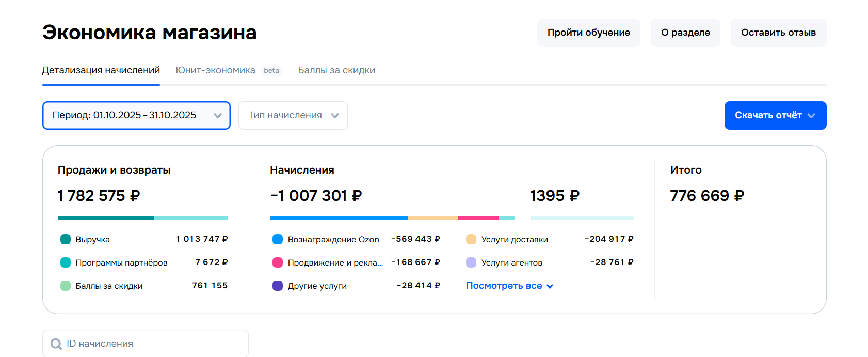The height and width of the screenshot is (357, 868).
Task: Select the Детализация начислений tab
Action: [x=101, y=70]
